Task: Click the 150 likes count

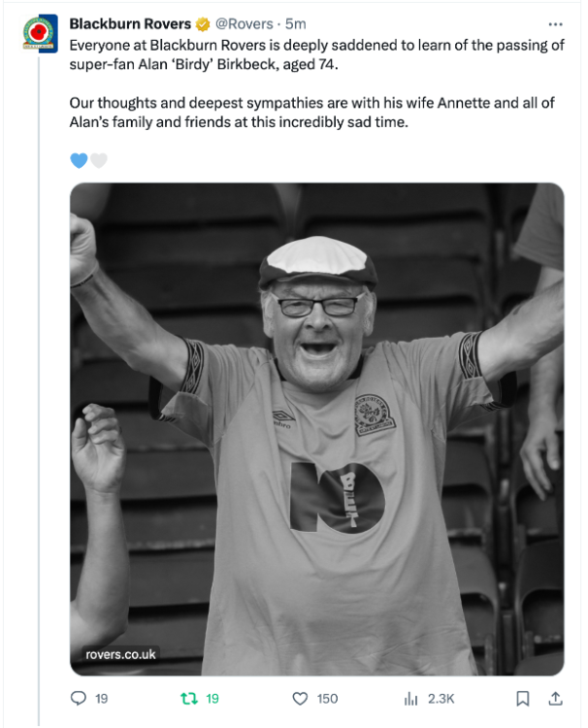Action: (327, 698)
